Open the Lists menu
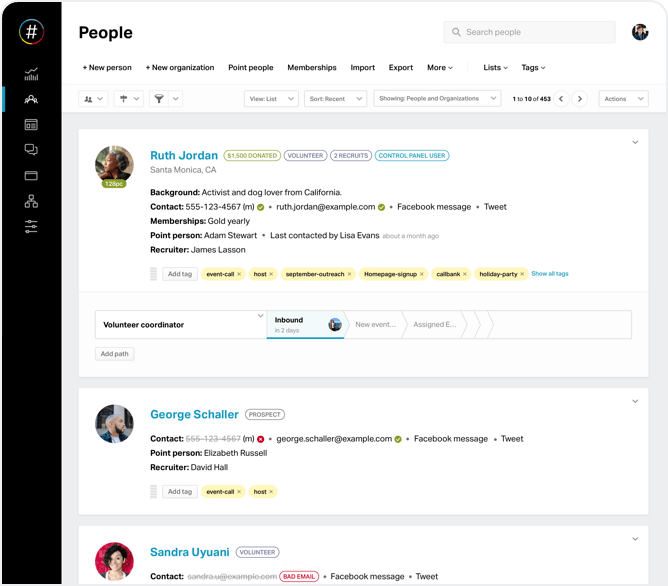This screenshot has width=668, height=586. click(x=495, y=68)
